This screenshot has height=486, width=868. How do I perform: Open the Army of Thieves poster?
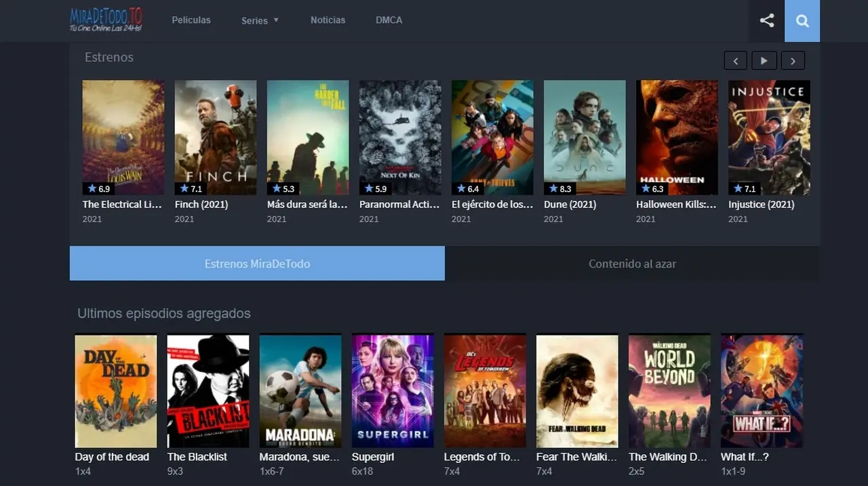pyautogui.click(x=492, y=138)
